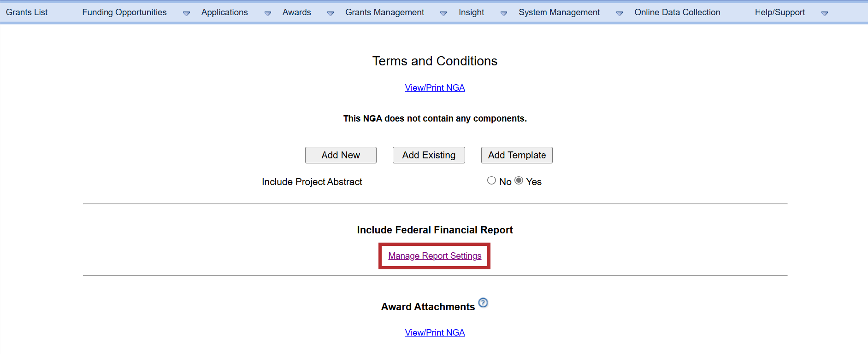Expand the System Management dropdown arrow
This screenshot has height=354, width=868.
(x=619, y=13)
